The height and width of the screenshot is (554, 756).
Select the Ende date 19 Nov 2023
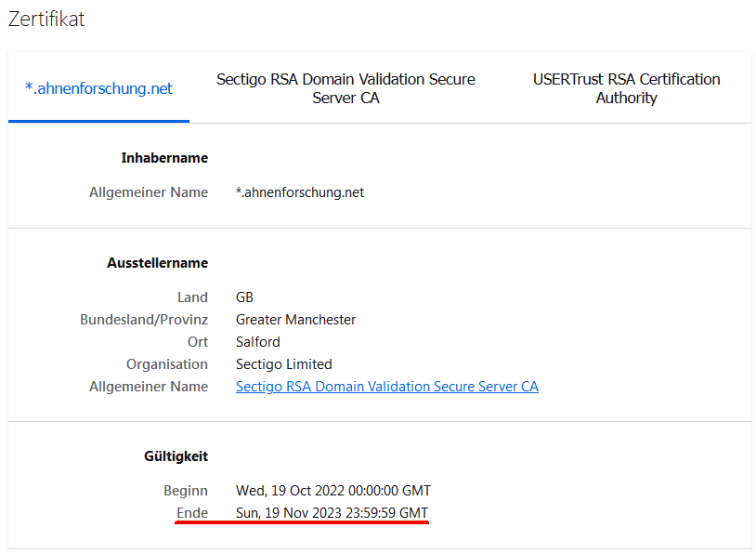pyautogui.click(x=332, y=513)
